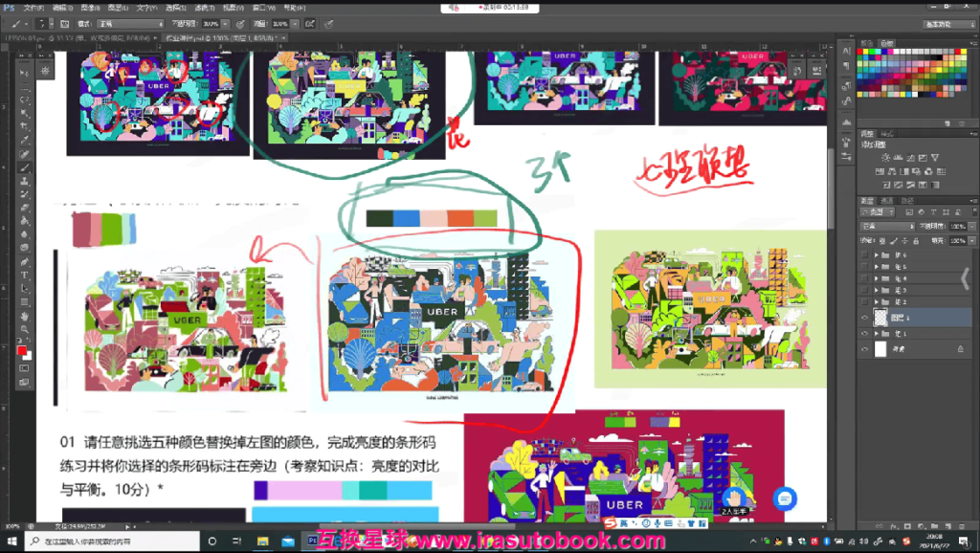Viewport: 980px width, 553px height.
Task: Select the Dodge tool
Action: coord(24,248)
